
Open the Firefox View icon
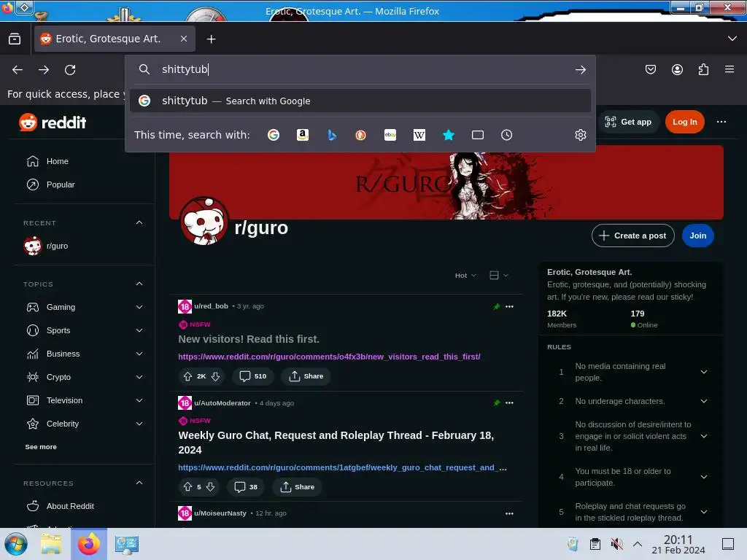(x=15, y=39)
